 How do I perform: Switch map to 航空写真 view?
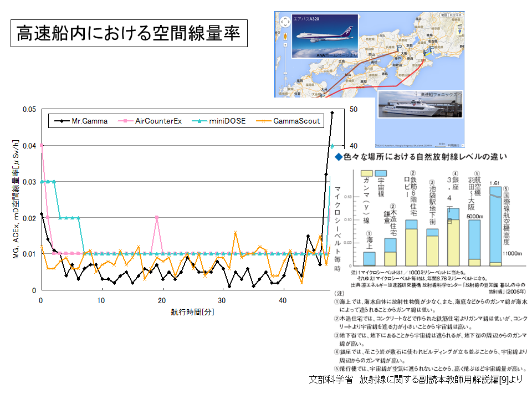(456, 15)
